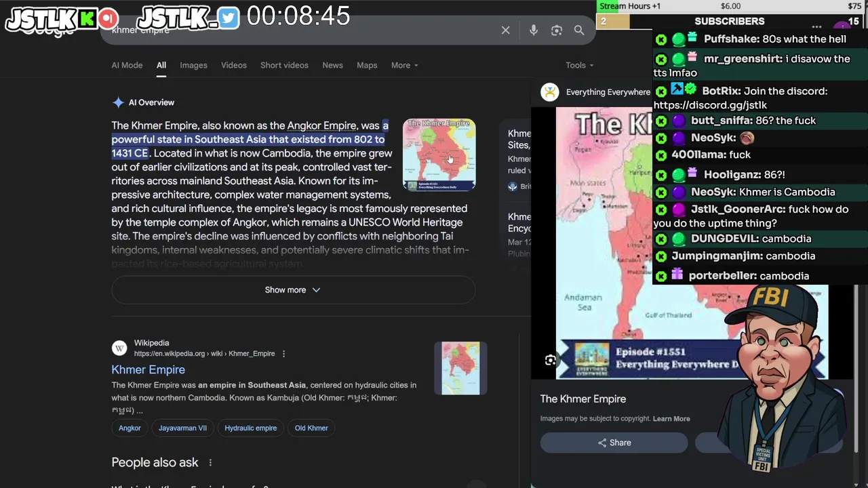
Task: Clear the search box with the X icon
Action: click(x=505, y=30)
